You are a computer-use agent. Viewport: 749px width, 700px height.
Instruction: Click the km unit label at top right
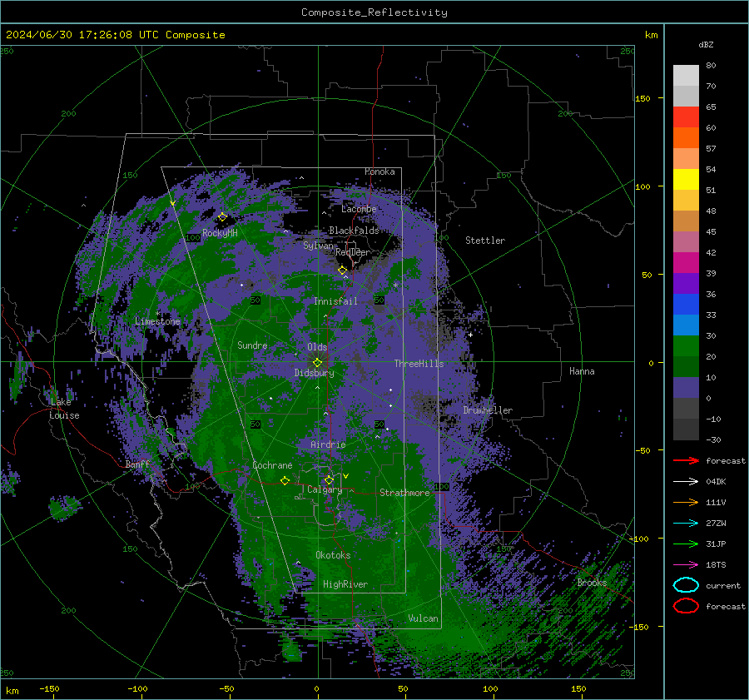coord(651,35)
